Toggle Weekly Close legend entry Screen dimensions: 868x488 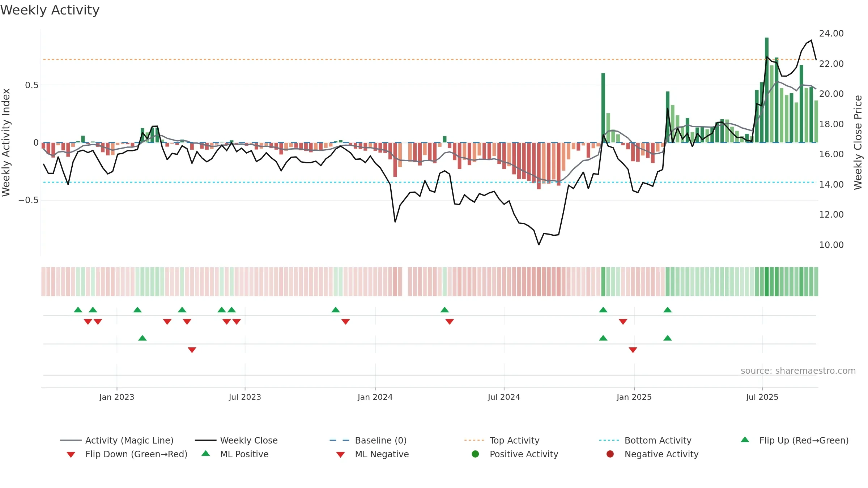[236, 440]
